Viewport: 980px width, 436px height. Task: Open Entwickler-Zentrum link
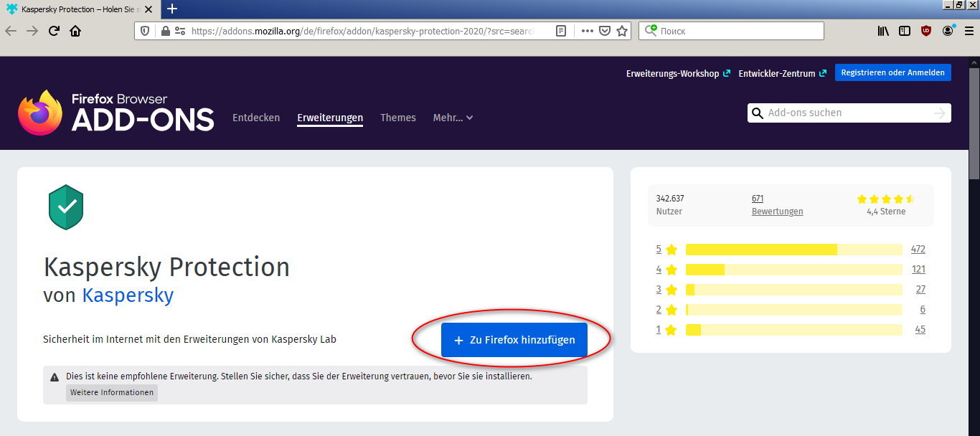coord(782,73)
